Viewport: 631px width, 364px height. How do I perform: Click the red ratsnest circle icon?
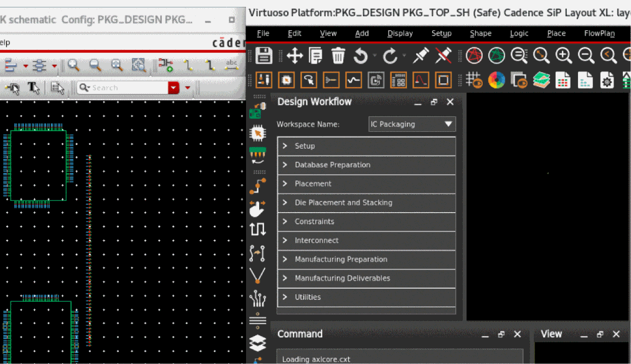474,55
